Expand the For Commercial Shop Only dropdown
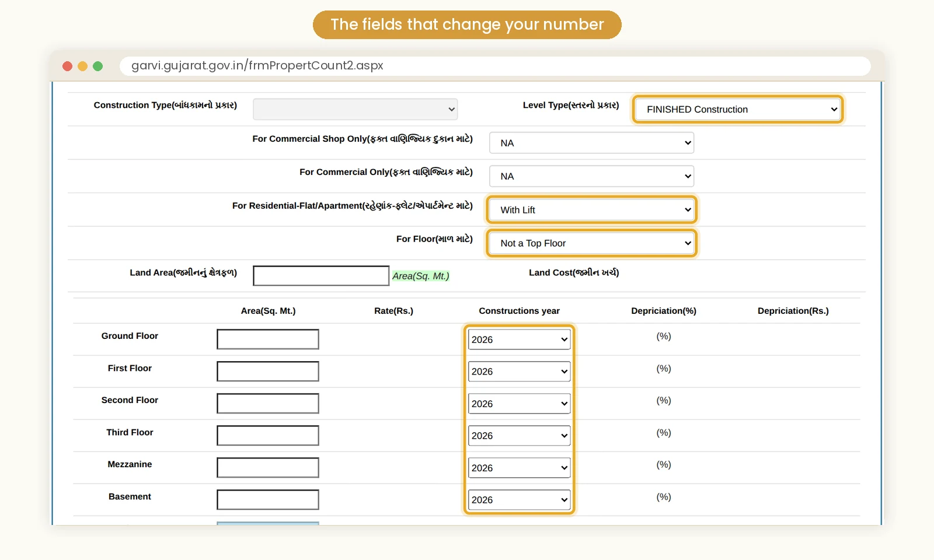The image size is (934, 560). tap(591, 143)
